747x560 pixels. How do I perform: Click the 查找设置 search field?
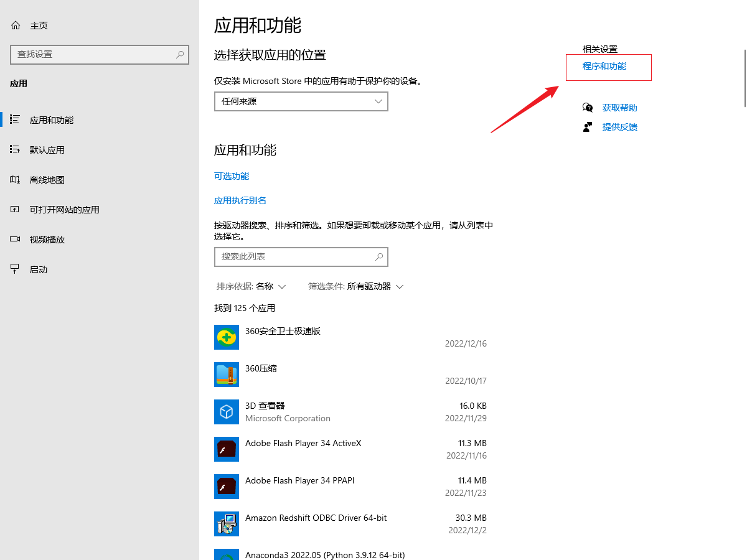pyautogui.click(x=100, y=54)
